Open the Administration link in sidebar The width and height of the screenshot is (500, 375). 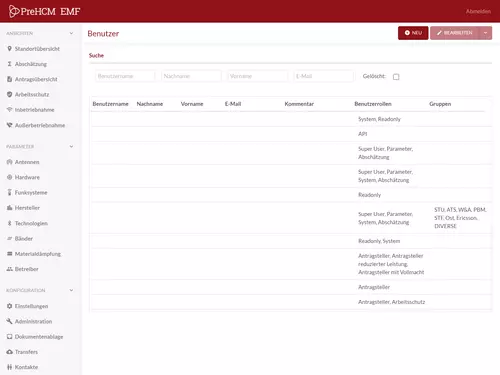click(x=33, y=321)
